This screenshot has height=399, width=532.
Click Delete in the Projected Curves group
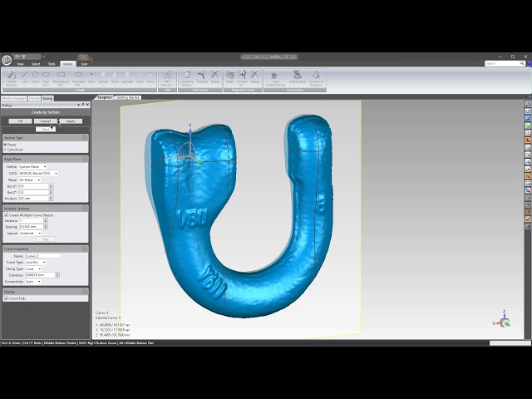point(255,77)
